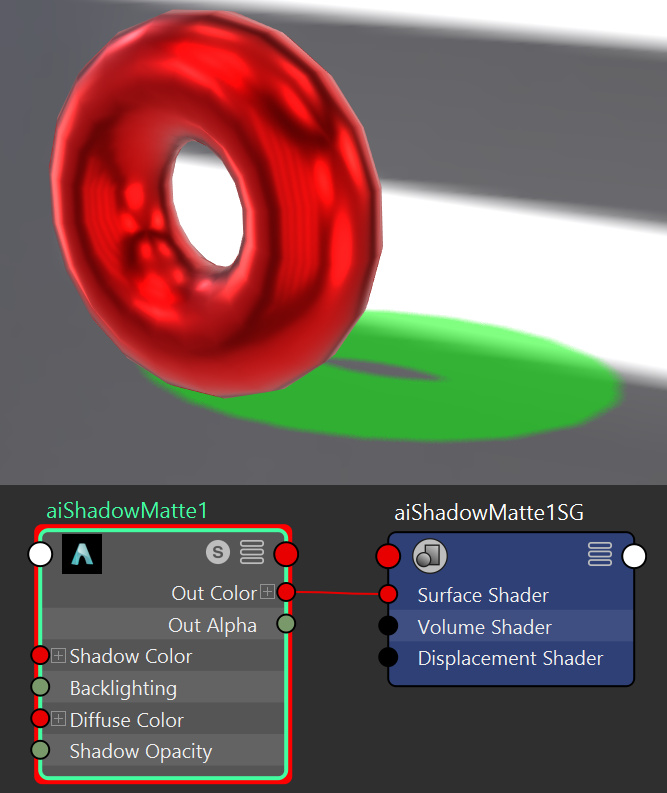The image size is (667, 793).
Task: Click the view mode bars icon on aiShadowMatte1
Action: click(252, 552)
